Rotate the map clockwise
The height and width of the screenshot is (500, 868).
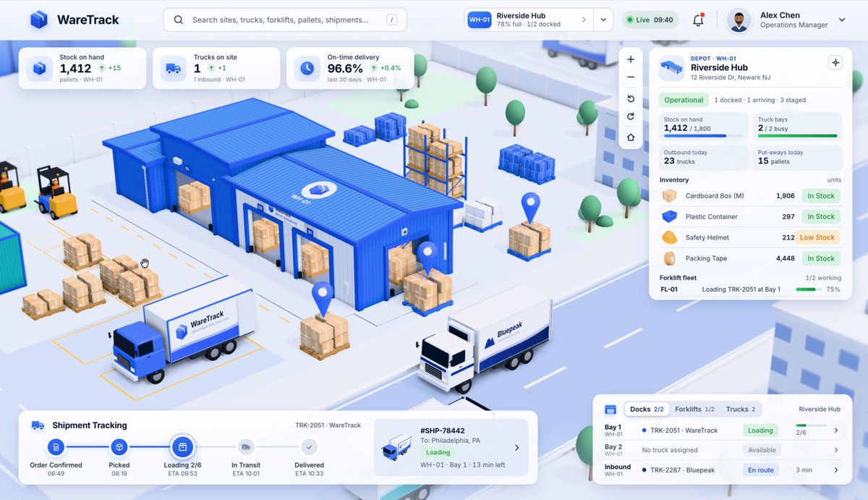(x=631, y=116)
